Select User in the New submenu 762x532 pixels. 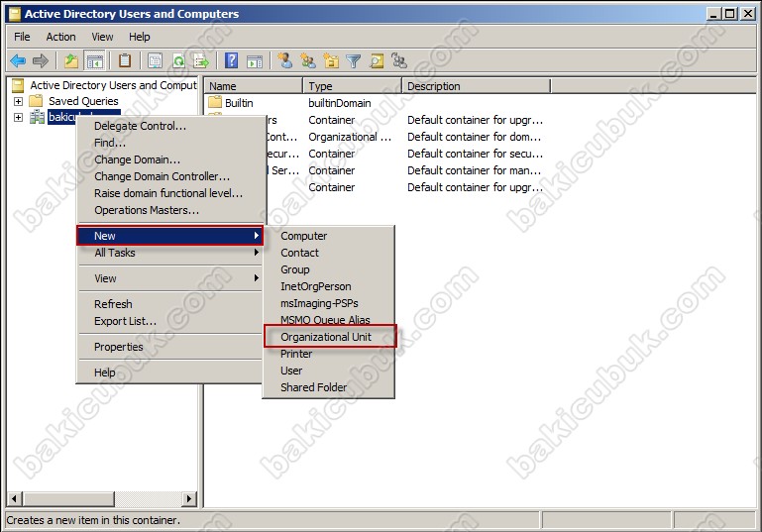329,371
